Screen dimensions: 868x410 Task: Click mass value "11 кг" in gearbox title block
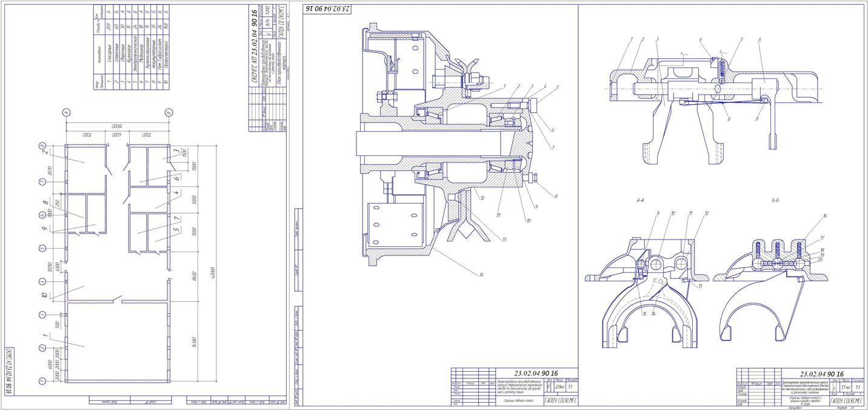coord(845,386)
